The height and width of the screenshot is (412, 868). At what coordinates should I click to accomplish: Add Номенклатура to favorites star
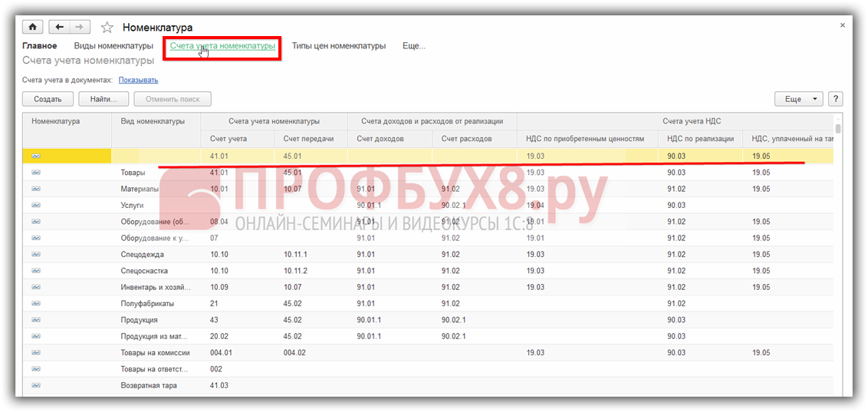[x=107, y=27]
